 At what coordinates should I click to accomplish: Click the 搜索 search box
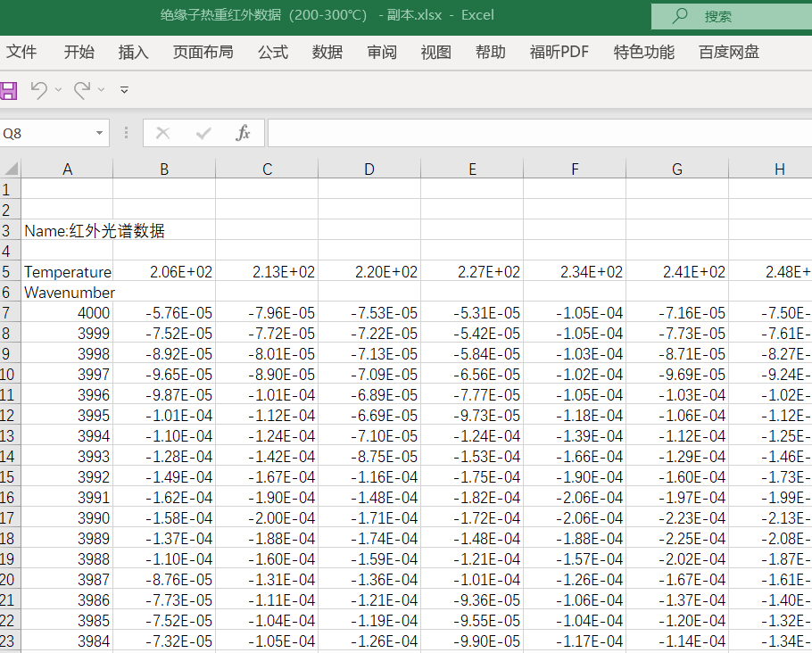[x=731, y=17]
